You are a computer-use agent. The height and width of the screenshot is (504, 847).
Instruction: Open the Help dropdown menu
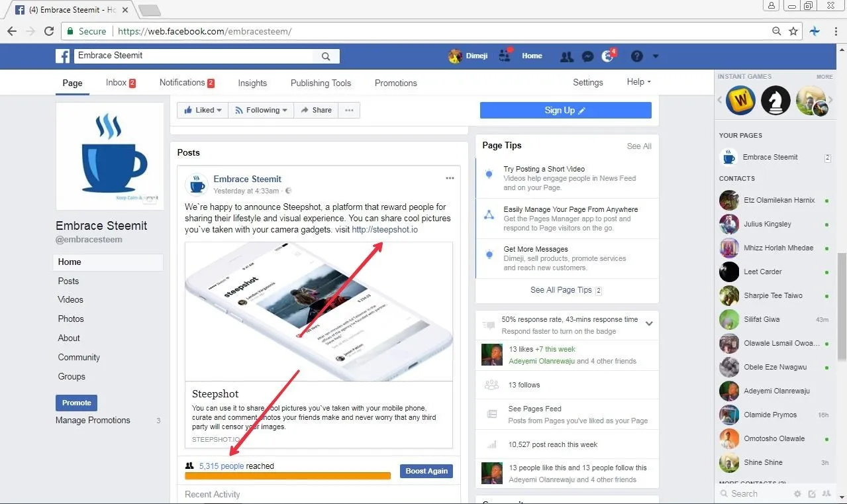click(x=638, y=82)
